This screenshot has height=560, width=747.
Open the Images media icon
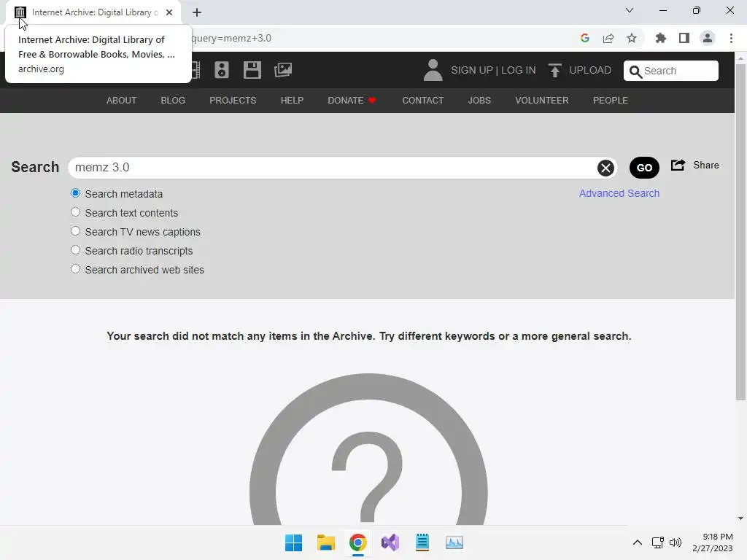[283, 70]
